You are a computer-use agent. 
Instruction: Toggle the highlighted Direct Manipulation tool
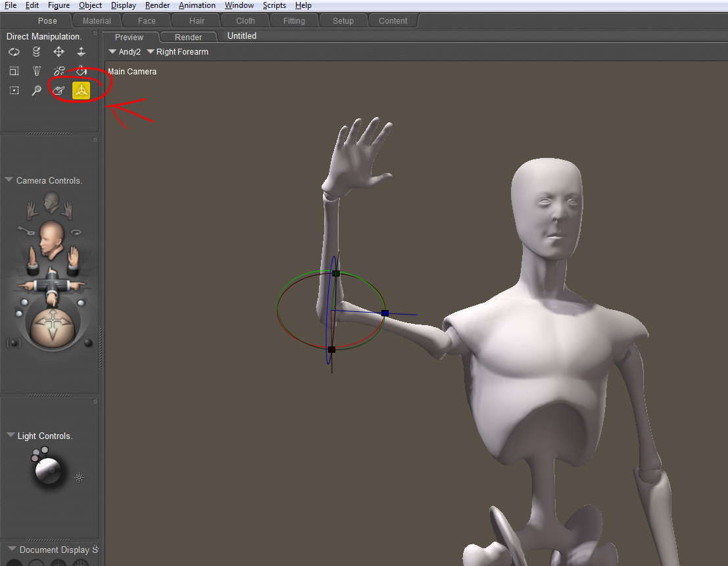pyautogui.click(x=81, y=90)
